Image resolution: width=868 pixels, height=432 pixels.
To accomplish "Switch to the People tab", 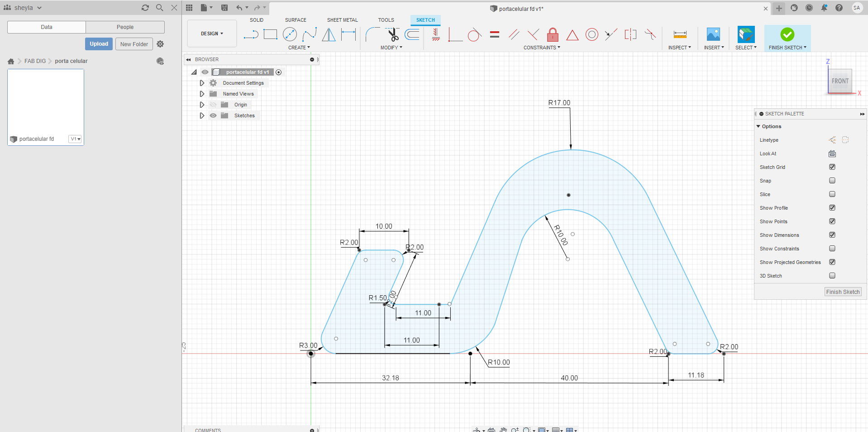I will pos(125,27).
